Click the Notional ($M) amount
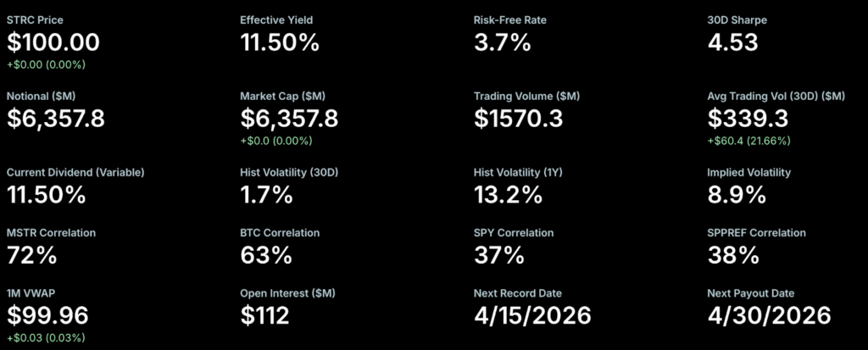The height and width of the screenshot is (350, 868). click(56, 119)
